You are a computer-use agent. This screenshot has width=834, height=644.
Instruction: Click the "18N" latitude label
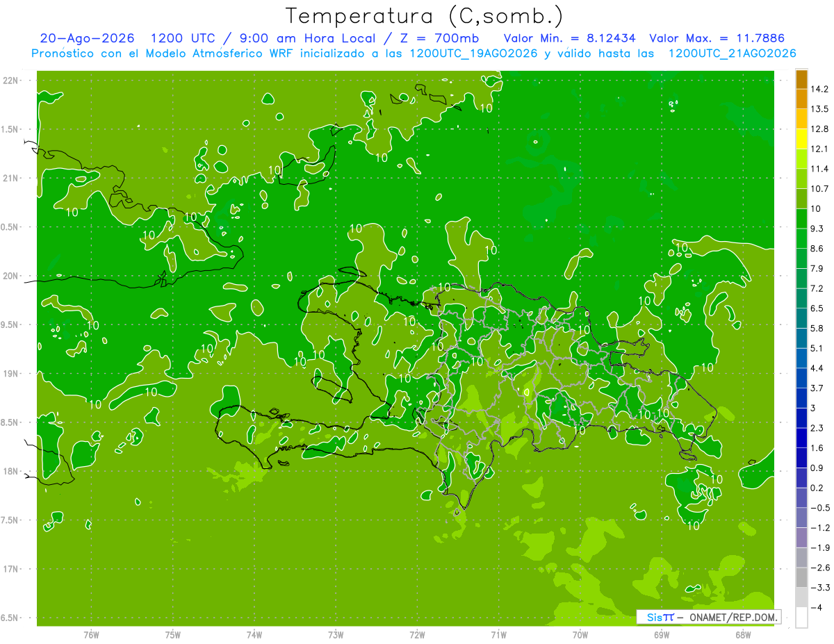(12, 471)
